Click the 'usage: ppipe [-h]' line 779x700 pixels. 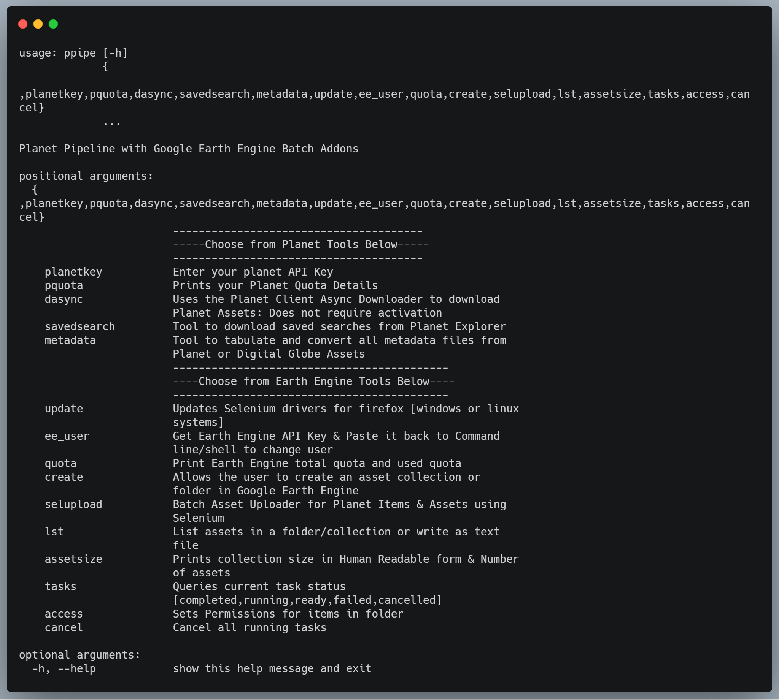[x=73, y=53]
